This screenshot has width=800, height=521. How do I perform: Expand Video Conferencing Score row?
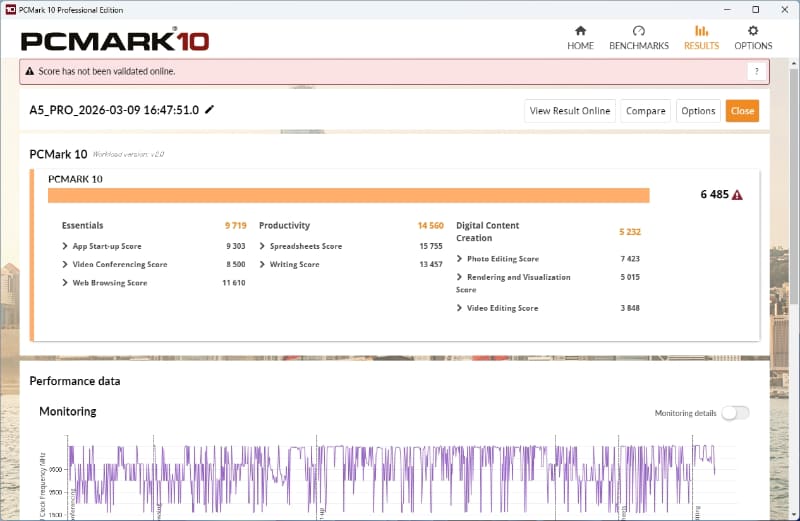click(x=65, y=264)
